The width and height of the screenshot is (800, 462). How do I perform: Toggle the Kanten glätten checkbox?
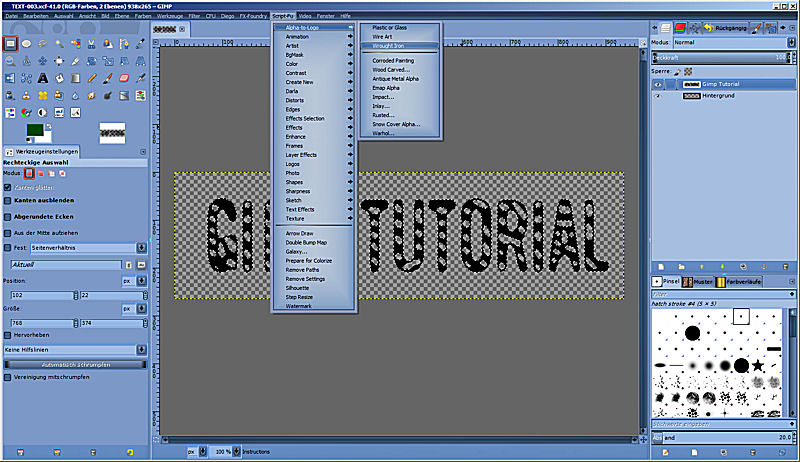click(x=8, y=187)
